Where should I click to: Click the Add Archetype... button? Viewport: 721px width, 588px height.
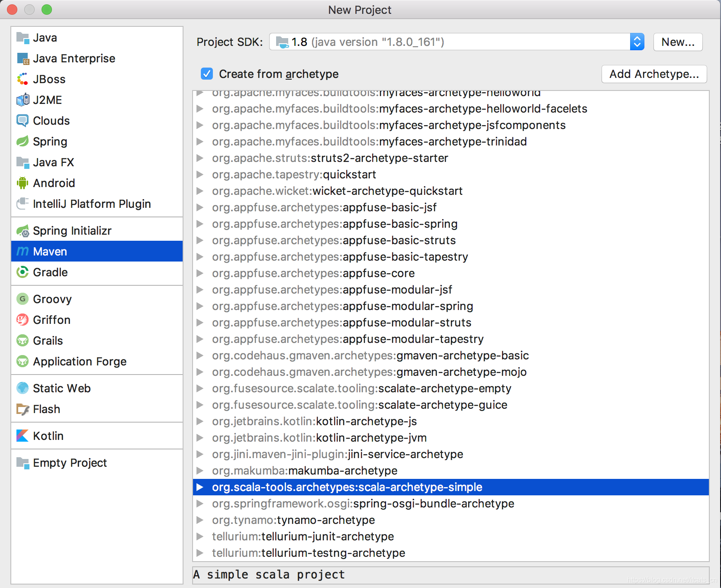tap(654, 74)
